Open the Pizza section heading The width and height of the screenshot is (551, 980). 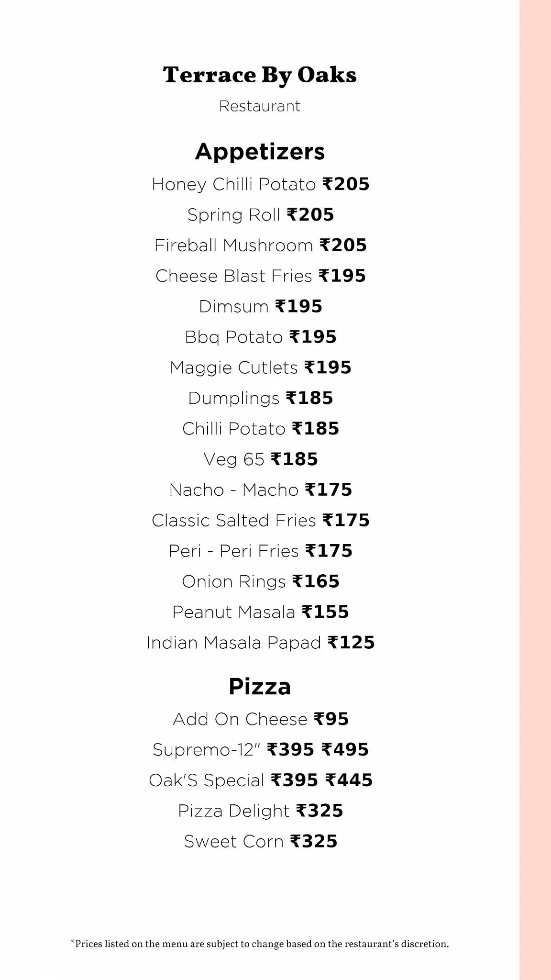[260, 687]
